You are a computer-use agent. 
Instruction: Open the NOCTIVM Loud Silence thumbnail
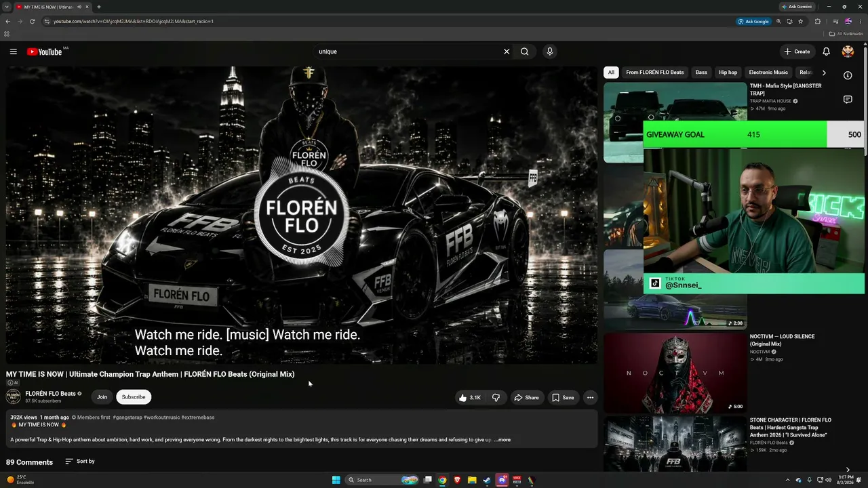coord(675,373)
